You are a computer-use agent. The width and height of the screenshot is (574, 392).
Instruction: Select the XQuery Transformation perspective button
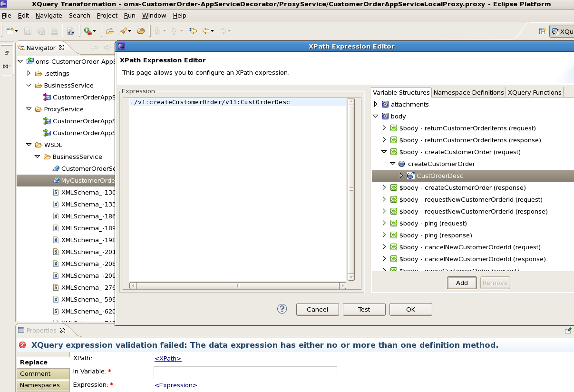coord(562,31)
